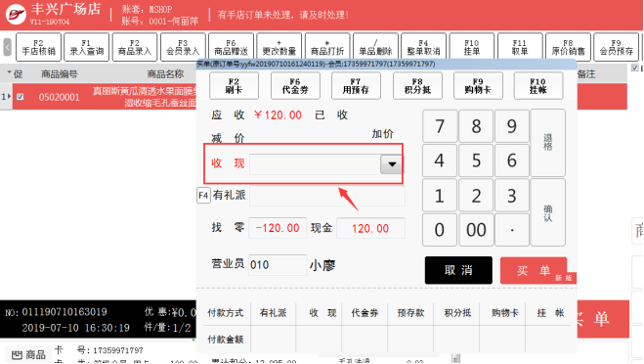
Task: Open F2 商品录入 function
Action: pyautogui.click(x=135, y=47)
